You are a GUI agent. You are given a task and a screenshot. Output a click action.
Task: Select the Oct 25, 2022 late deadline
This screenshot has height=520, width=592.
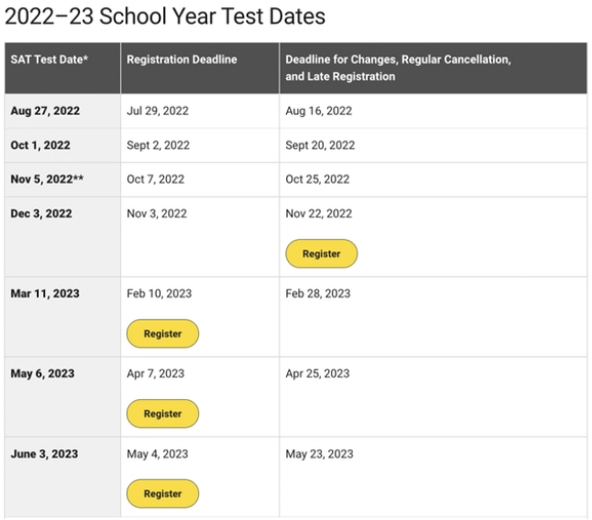coord(318,179)
